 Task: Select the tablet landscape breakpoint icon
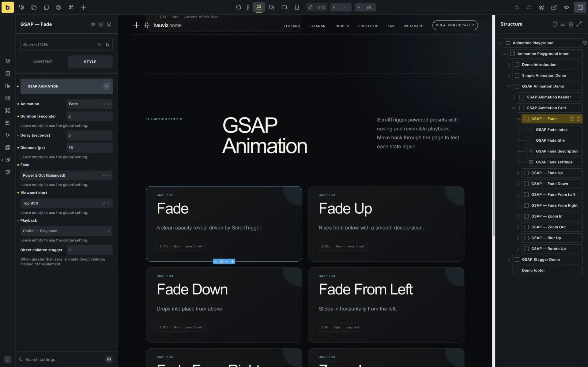pos(284,7)
